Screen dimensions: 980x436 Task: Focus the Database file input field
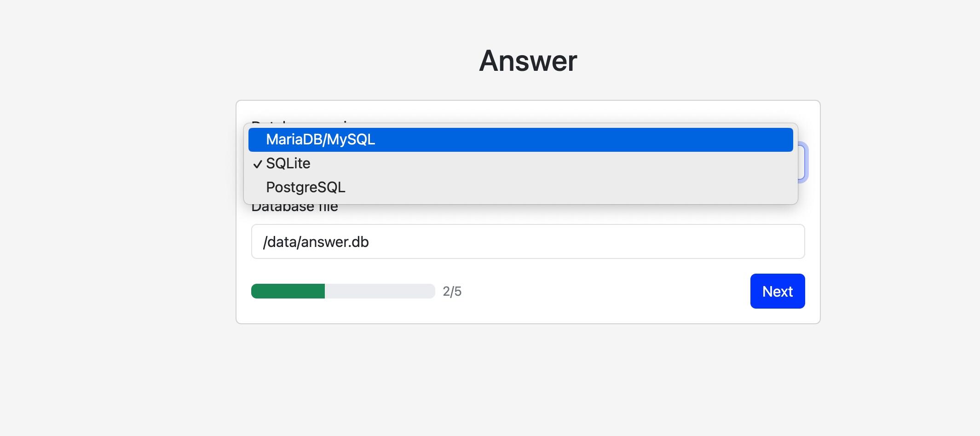[528, 241]
